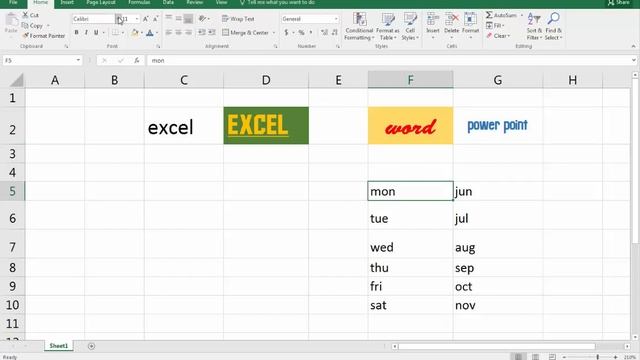Set top vertical alignment
Viewport: 640px width, 360px height.
[x=169, y=18]
